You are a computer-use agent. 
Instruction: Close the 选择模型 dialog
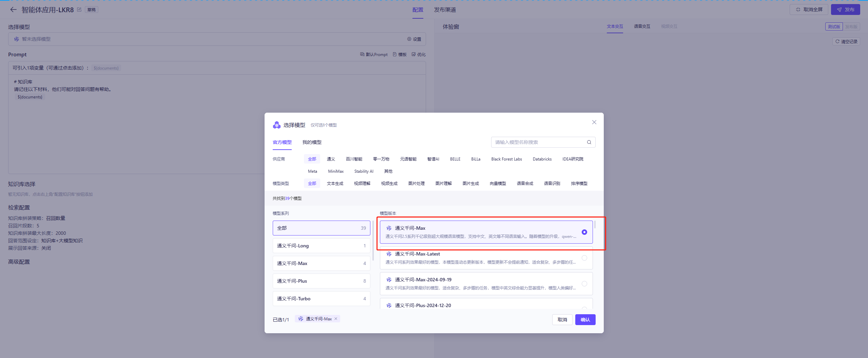click(594, 122)
